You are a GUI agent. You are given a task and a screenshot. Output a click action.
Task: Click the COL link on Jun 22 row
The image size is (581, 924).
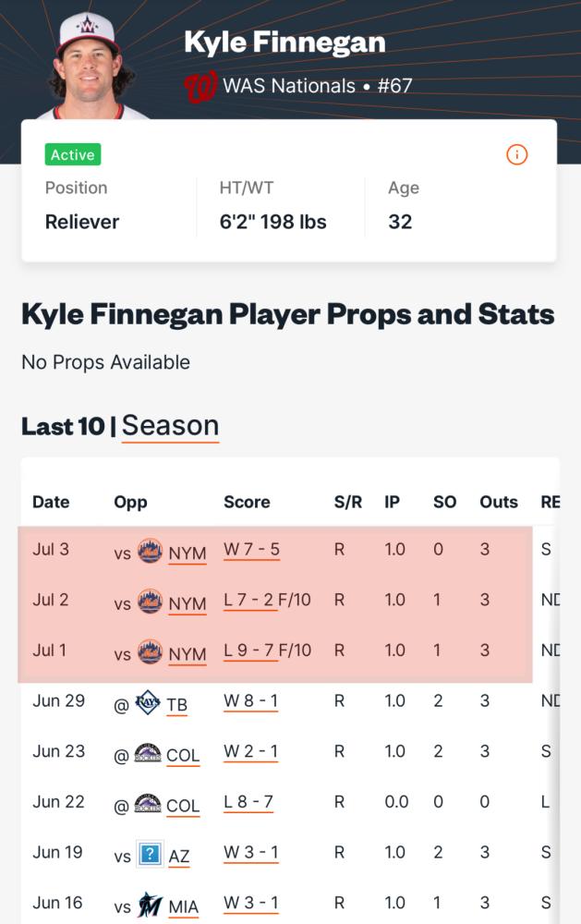[183, 806]
